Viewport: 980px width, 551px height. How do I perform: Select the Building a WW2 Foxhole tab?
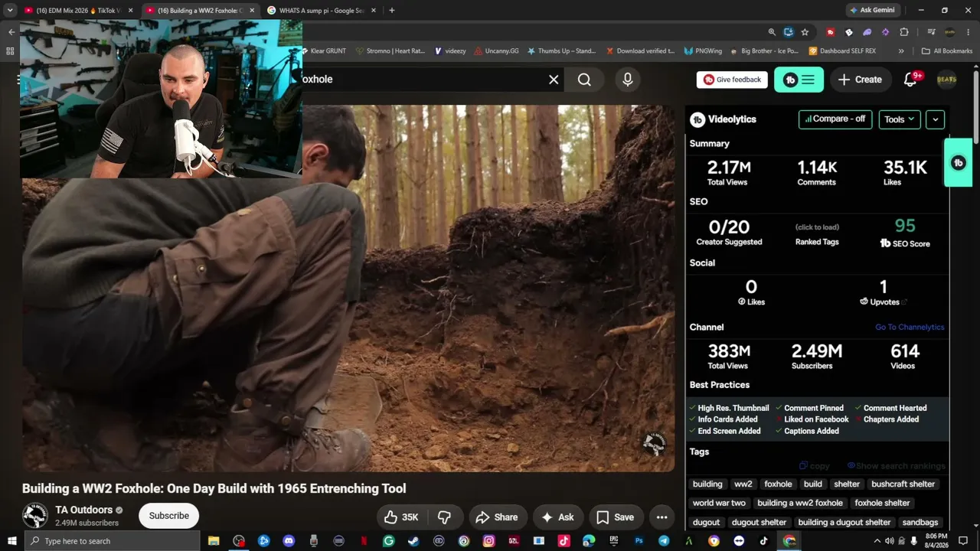point(199,11)
